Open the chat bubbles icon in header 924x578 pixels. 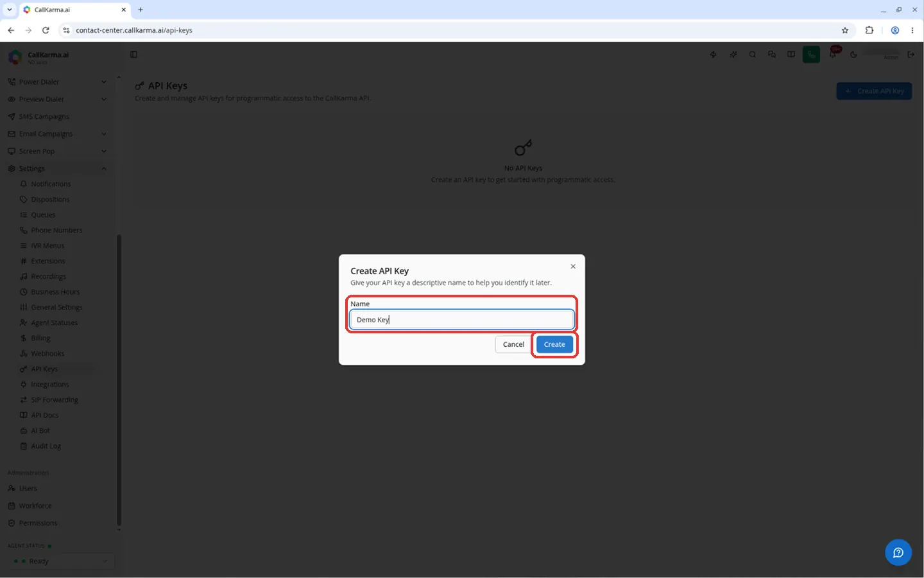click(772, 55)
